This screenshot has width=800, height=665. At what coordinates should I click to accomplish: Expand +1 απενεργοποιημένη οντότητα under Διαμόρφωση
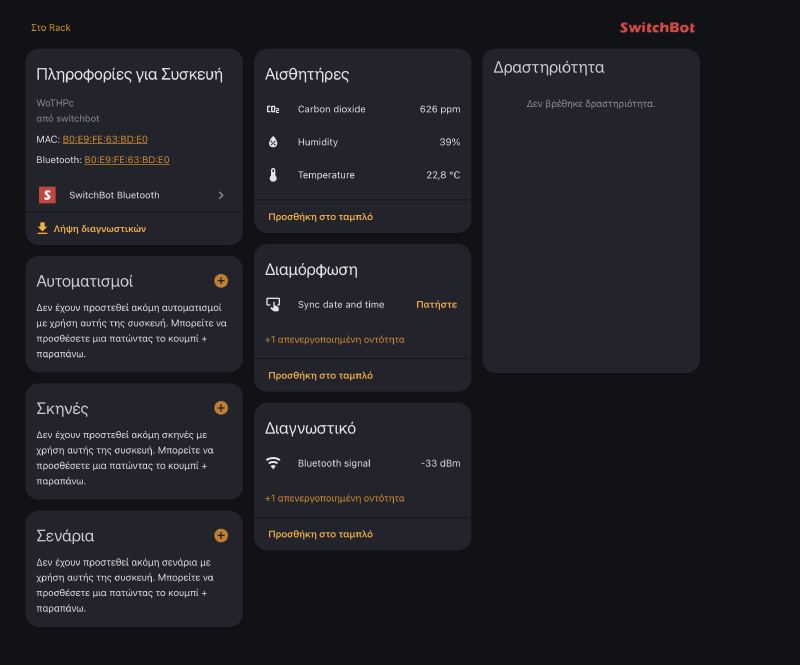click(x=336, y=340)
